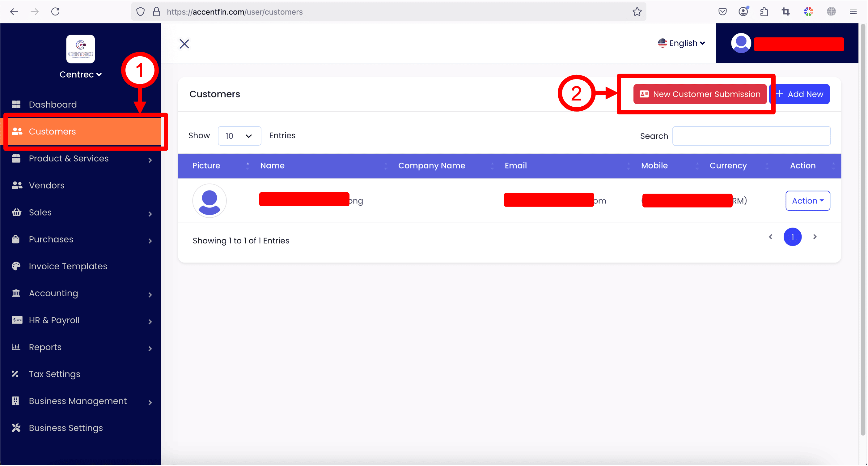
Task: Open the Action dropdown for the customer row
Action: pos(807,201)
